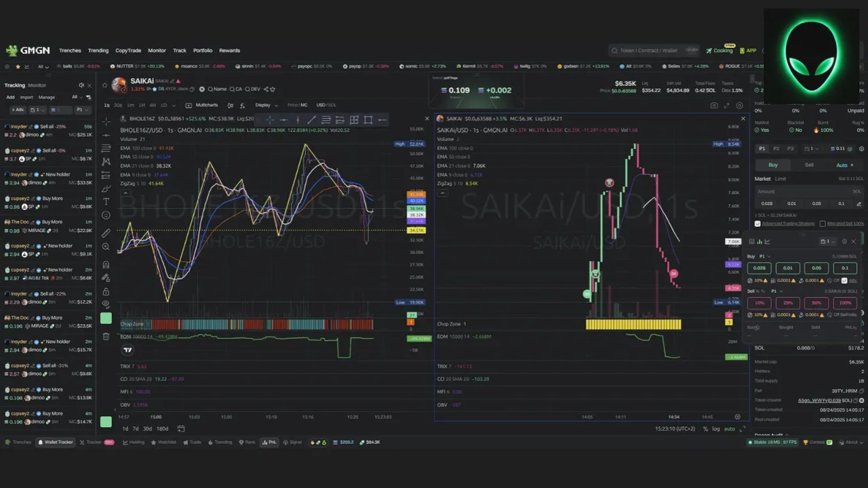Image resolution: width=868 pixels, height=488 pixels.
Task: Close the Tracking panel
Action: (89, 85)
